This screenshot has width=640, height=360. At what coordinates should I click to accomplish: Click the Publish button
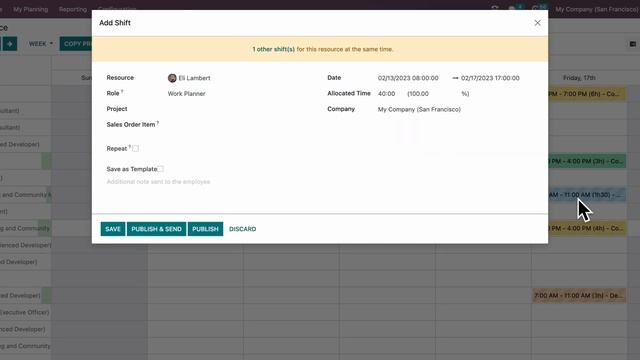pos(205,229)
